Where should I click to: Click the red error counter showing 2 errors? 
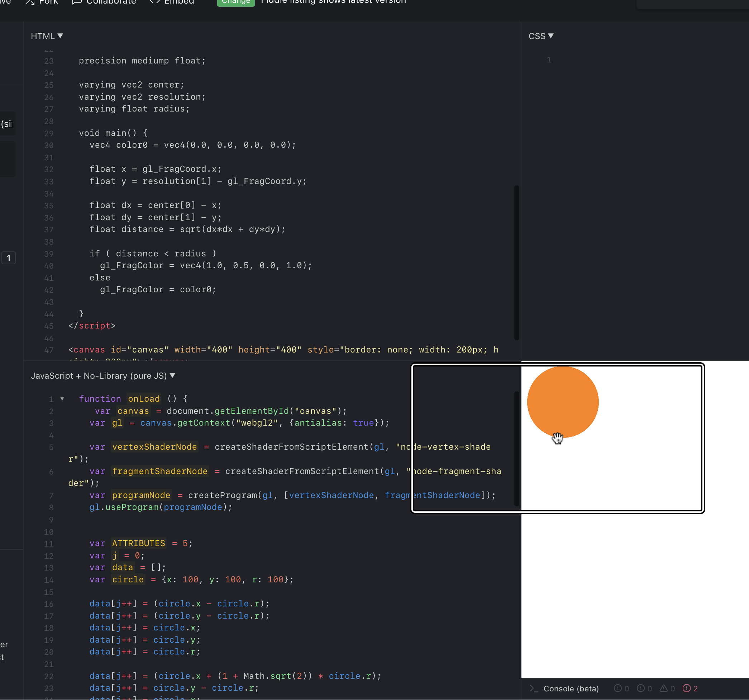[690, 688]
